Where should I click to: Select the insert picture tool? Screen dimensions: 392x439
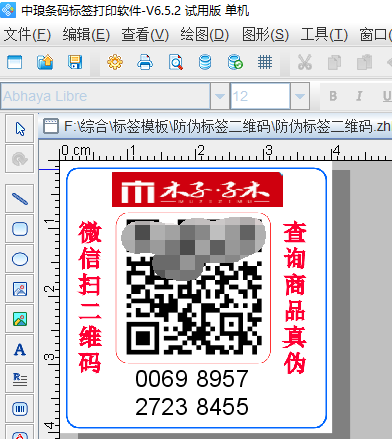(20, 289)
